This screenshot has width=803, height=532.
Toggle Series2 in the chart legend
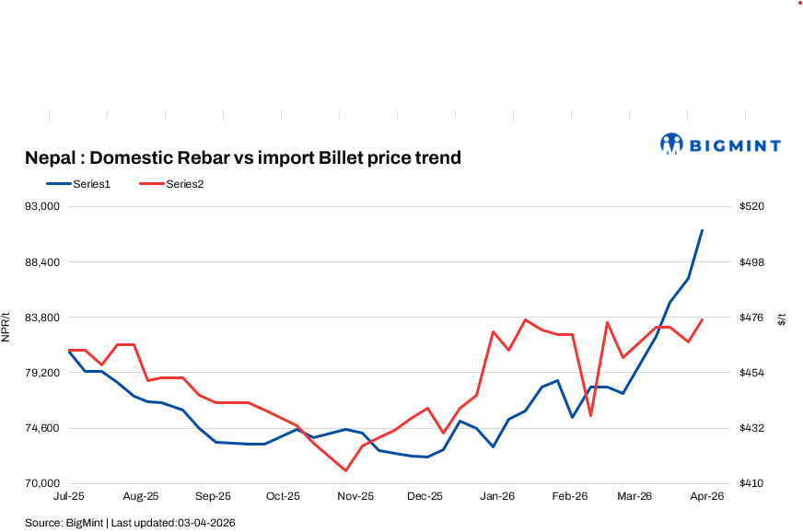click(185, 184)
